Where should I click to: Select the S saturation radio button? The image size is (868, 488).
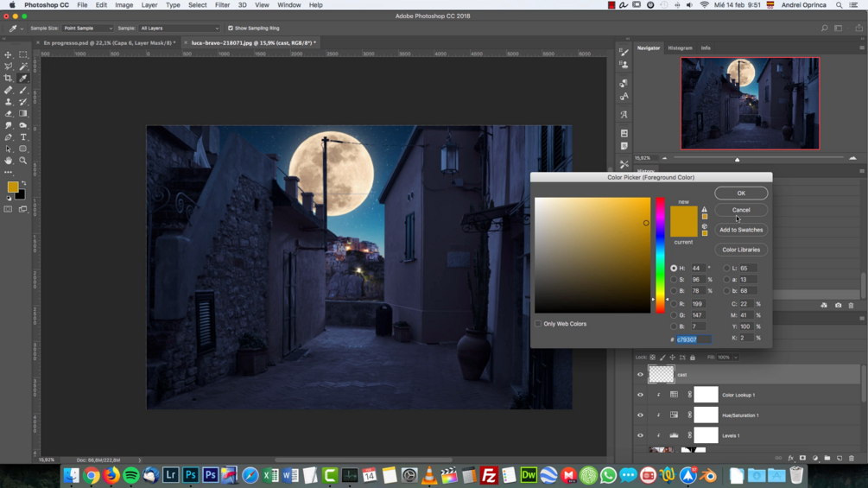(x=674, y=279)
